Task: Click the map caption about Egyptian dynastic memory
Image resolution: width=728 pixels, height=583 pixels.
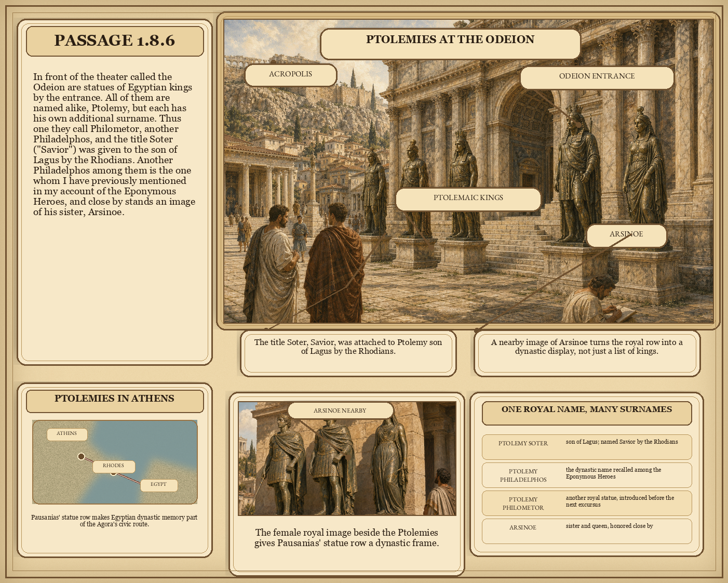Action: pos(114,521)
